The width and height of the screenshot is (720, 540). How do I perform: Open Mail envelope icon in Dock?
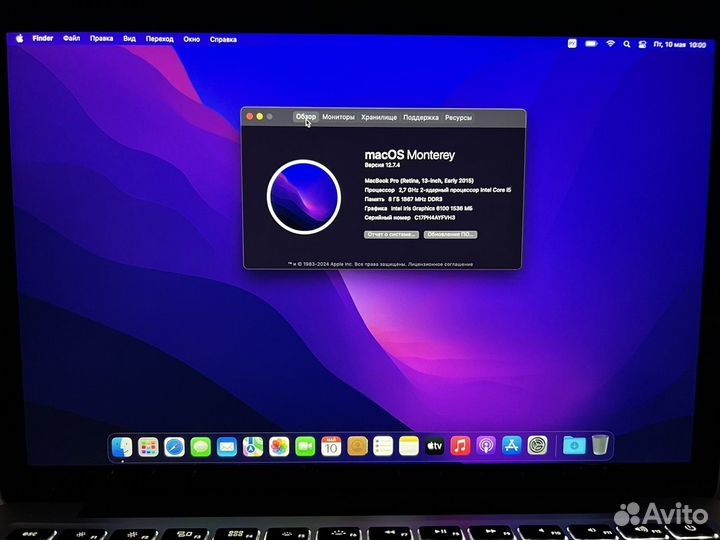point(227,447)
